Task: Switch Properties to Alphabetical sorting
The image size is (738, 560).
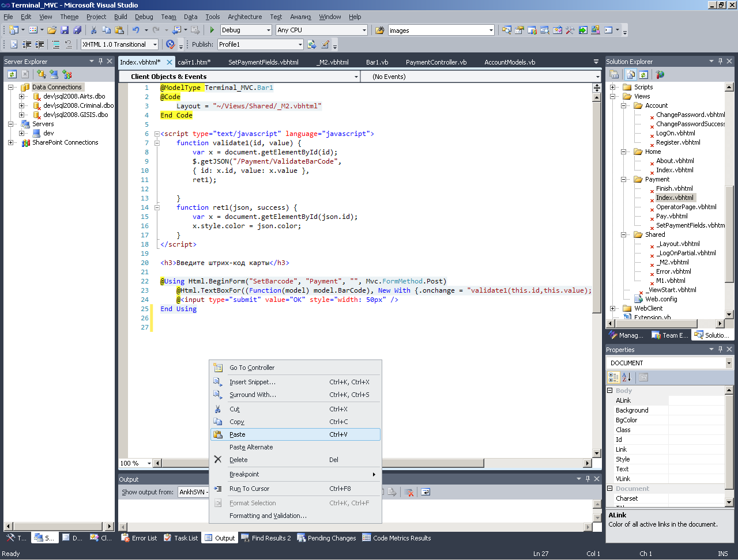Action: pyautogui.click(x=627, y=377)
